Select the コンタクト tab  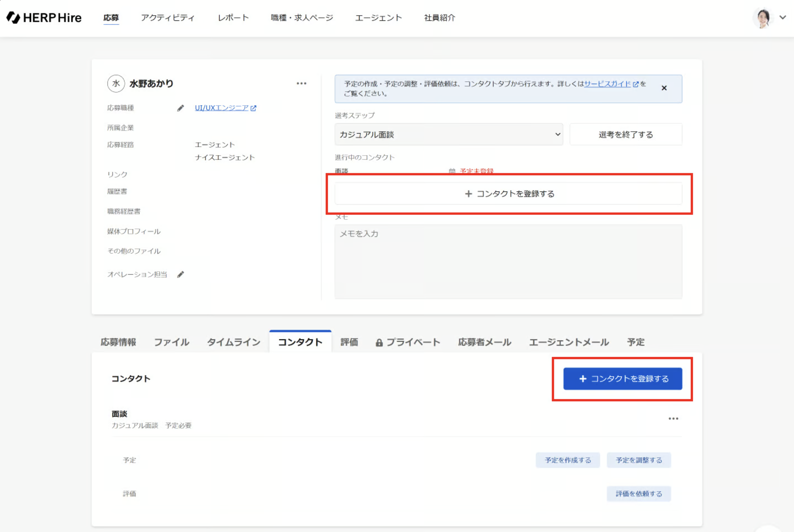[300, 342]
